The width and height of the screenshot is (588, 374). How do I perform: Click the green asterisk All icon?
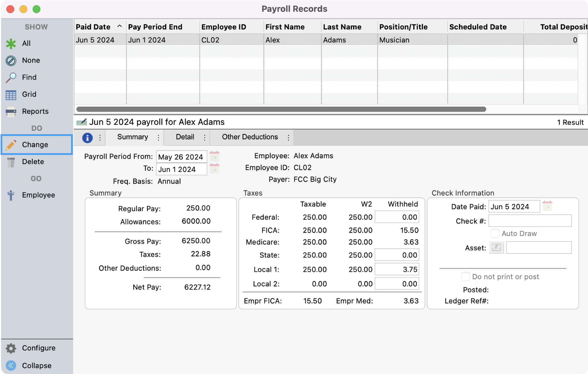tap(11, 44)
